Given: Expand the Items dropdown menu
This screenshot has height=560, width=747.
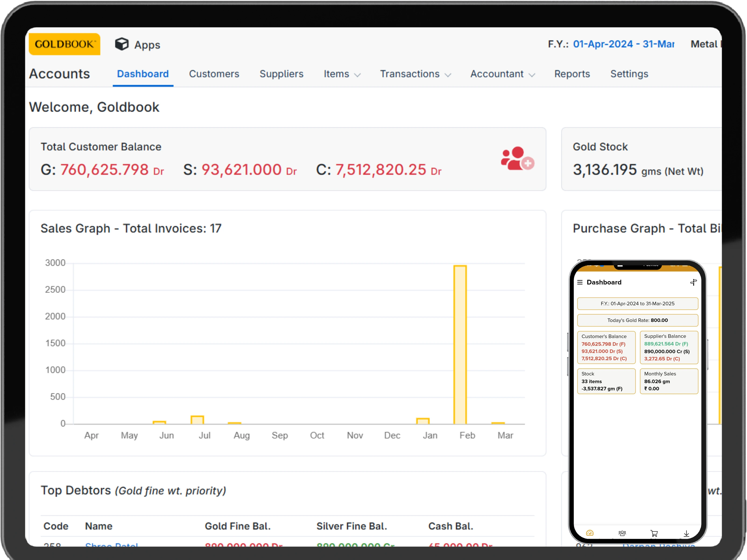Looking at the screenshot, I should (342, 74).
